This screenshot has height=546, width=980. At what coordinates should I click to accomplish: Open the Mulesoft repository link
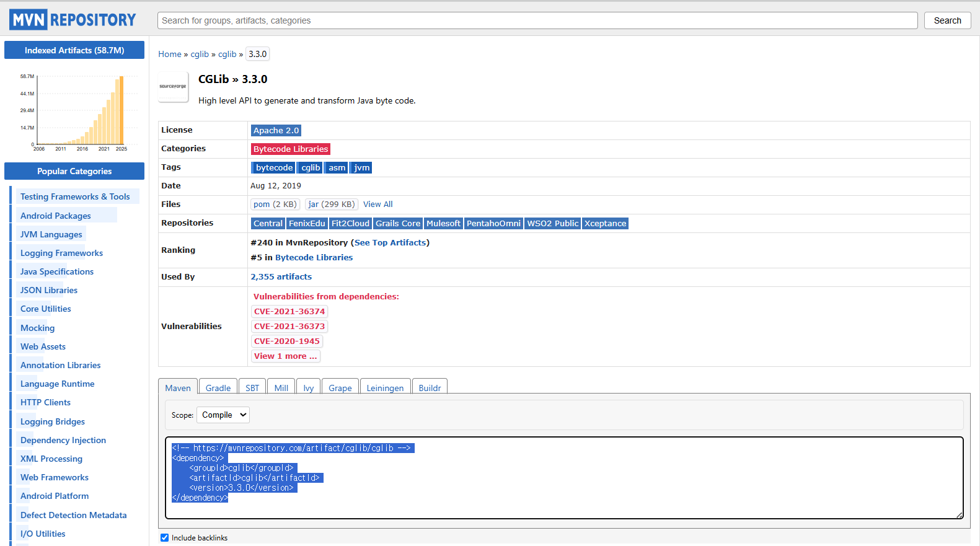coord(443,224)
